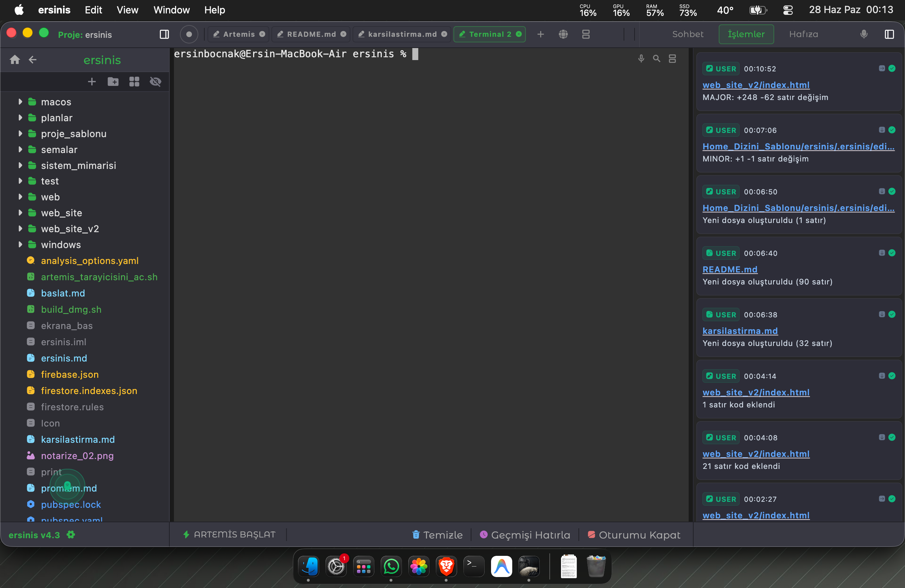905x588 pixels.
Task: Click terminal split panes icon
Action: pos(672,59)
